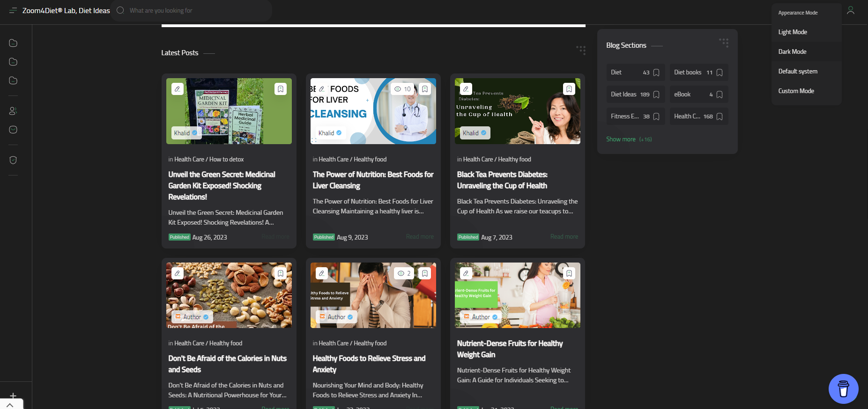
Task: Click the up chevron at bottom left
Action: [x=10, y=405]
